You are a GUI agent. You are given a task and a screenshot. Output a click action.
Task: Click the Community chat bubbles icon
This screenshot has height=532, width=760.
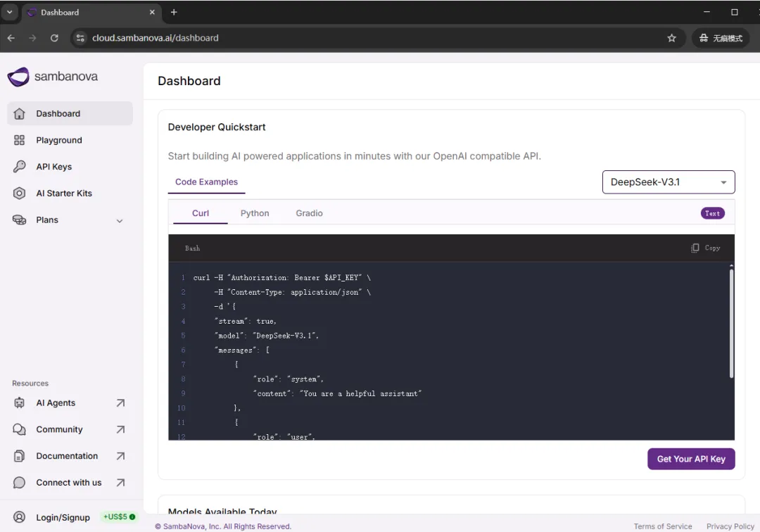(x=20, y=429)
